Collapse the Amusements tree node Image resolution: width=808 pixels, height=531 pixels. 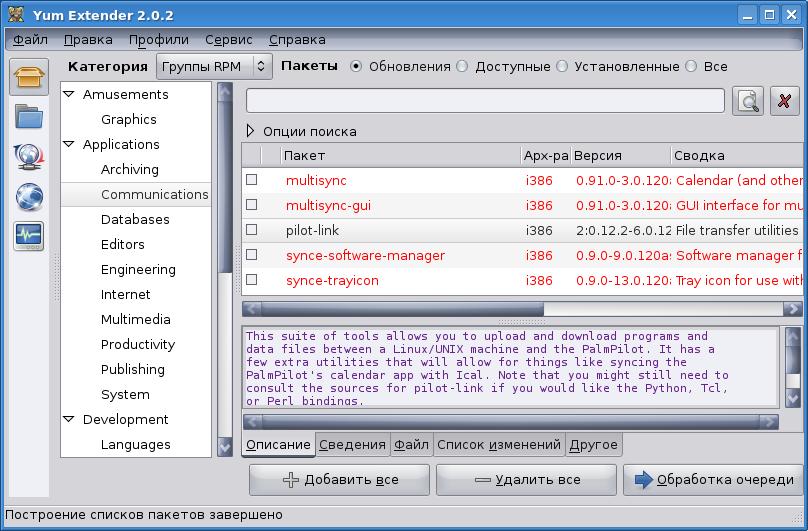pyautogui.click(x=69, y=94)
